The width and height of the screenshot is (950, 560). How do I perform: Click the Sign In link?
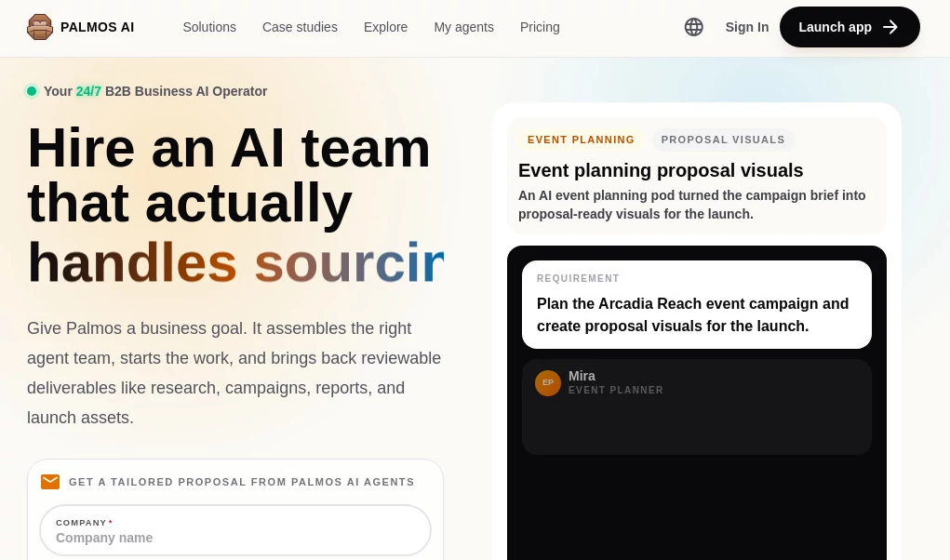click(x=747, y=27)
